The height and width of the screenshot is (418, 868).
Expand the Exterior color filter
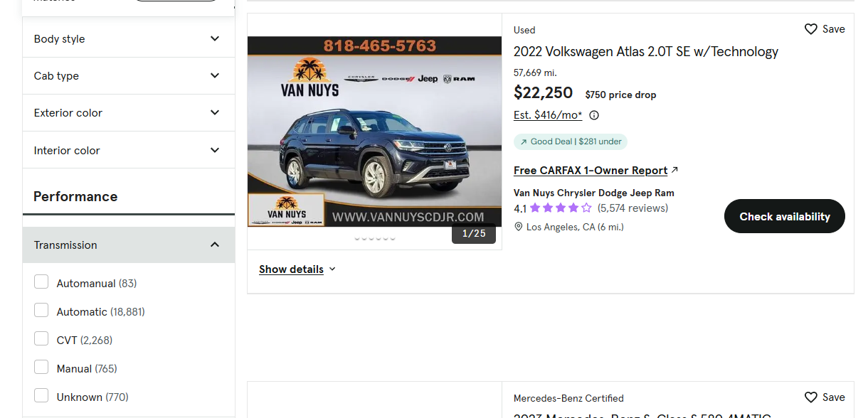tap(129, 113)
